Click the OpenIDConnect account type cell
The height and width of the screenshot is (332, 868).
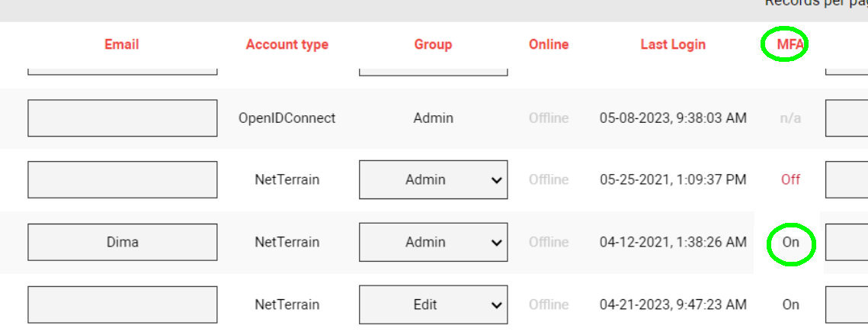[x=287, y=118]
